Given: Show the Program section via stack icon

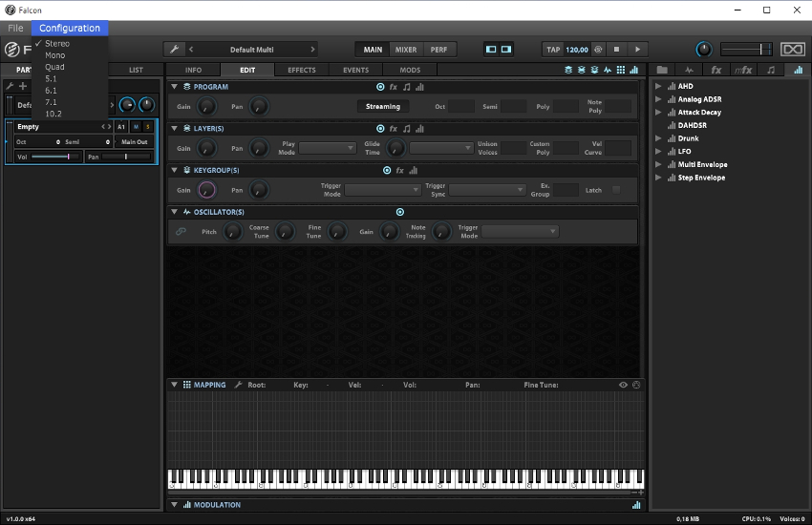Looking at the screenshot, I should coord(568,70).
